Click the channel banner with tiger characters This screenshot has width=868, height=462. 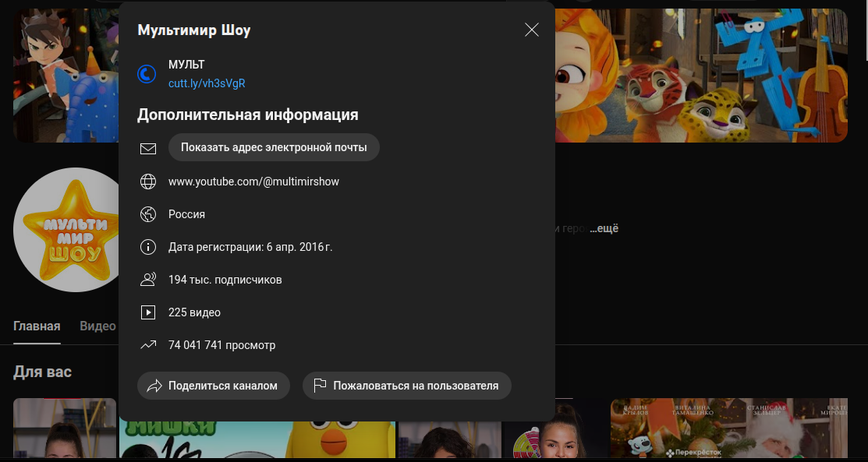click(x=701, y=76)
